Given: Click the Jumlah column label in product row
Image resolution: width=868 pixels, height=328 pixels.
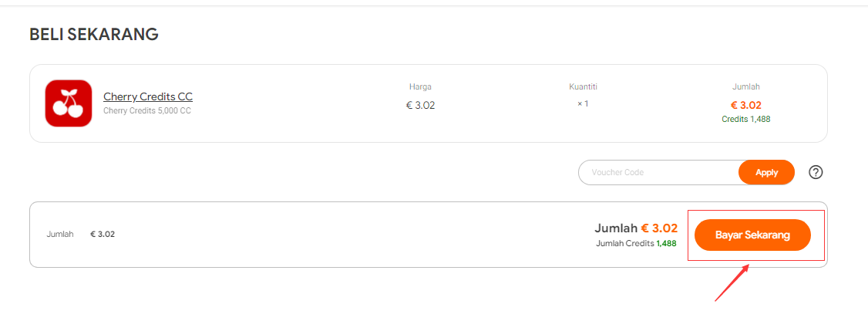Looking at the screenshot, I should [x=745, y=86].
